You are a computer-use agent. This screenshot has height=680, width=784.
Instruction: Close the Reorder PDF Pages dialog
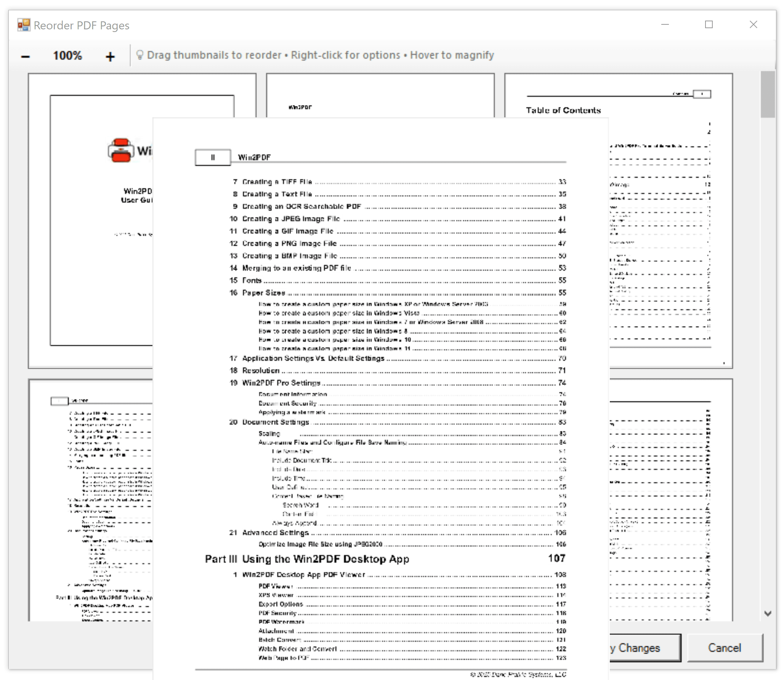pyautogui.click(x=753, y=25)
